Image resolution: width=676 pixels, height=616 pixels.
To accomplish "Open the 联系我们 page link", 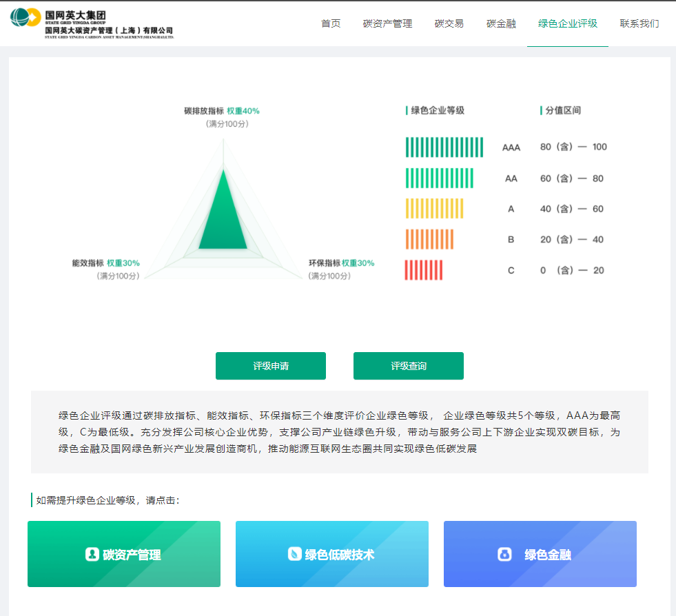I will [638, 23].
